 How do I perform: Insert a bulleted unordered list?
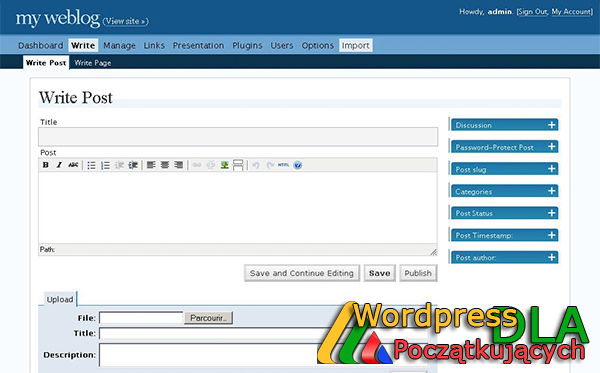(91, 165)
